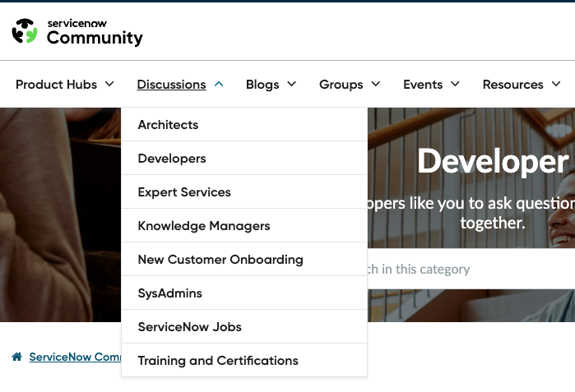This screenshot has width=575, height=392.
Task: Choose Knowledge Managers discussion forum
Action: (244, 226)
